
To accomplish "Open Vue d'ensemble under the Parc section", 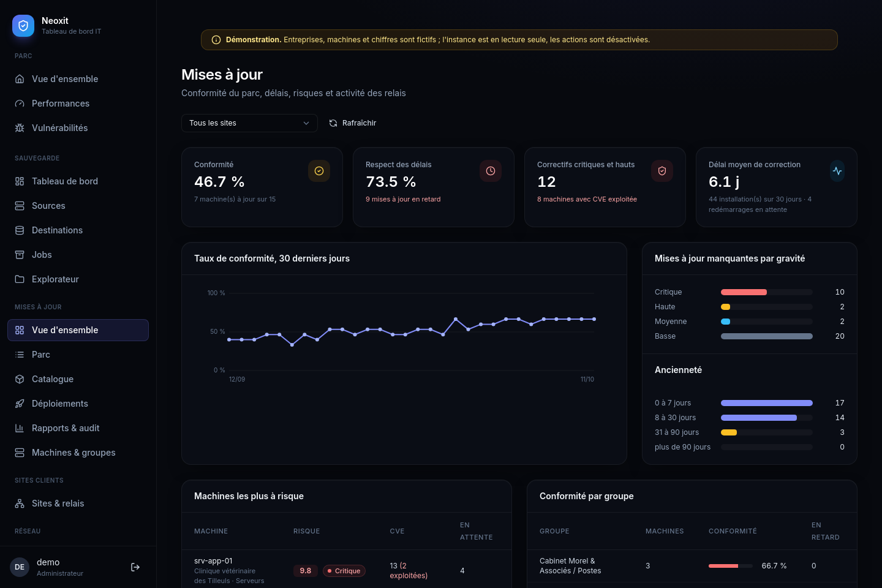I will coord(78,79).
